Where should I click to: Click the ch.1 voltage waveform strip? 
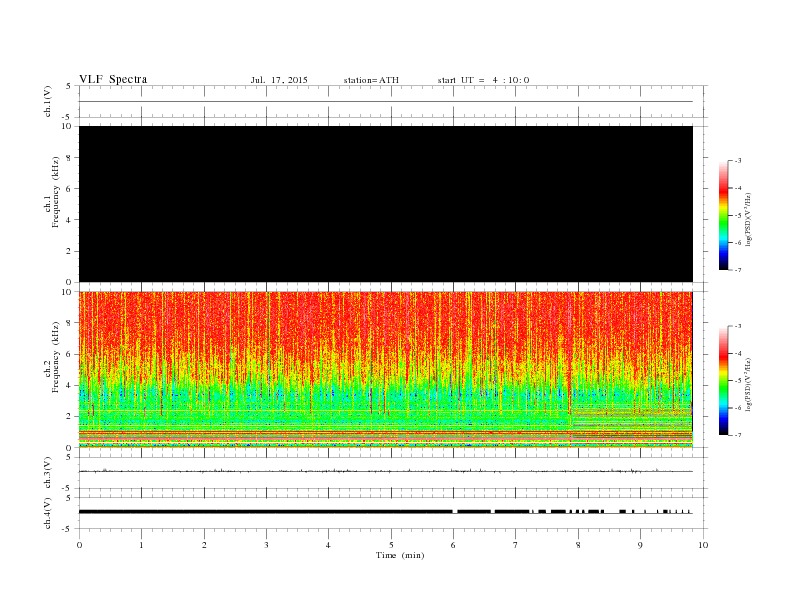(391, 101)
